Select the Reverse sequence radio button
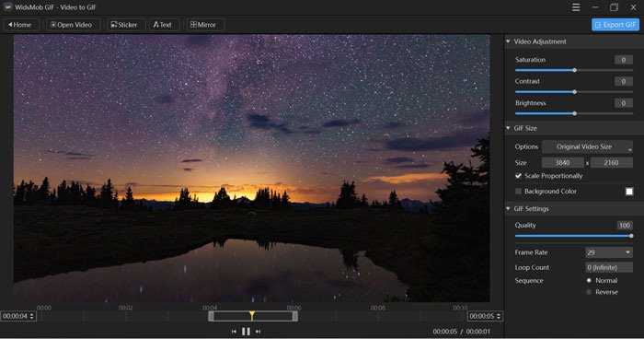The height and width of the screenshot is (339, 644). click(x=589, y=292)
